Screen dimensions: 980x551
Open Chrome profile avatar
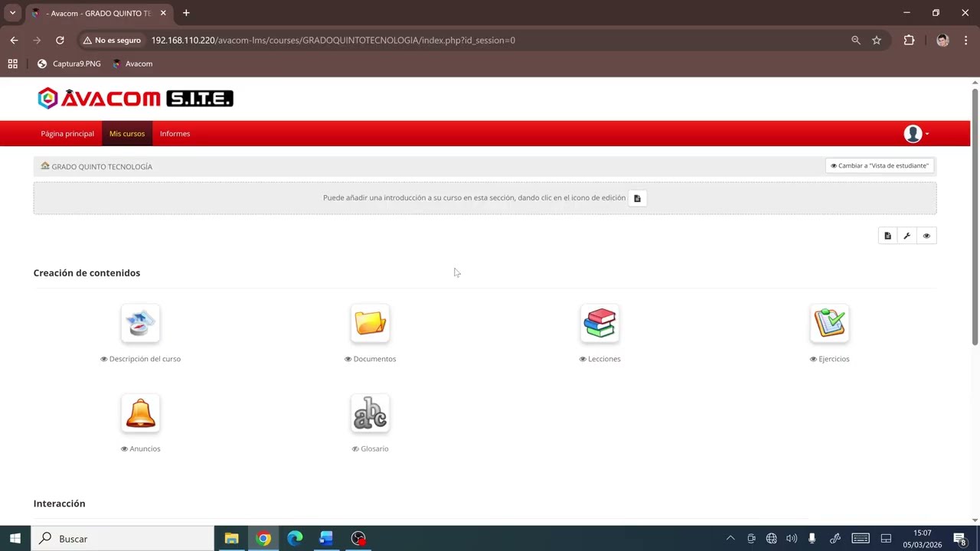tap(942, 40)
